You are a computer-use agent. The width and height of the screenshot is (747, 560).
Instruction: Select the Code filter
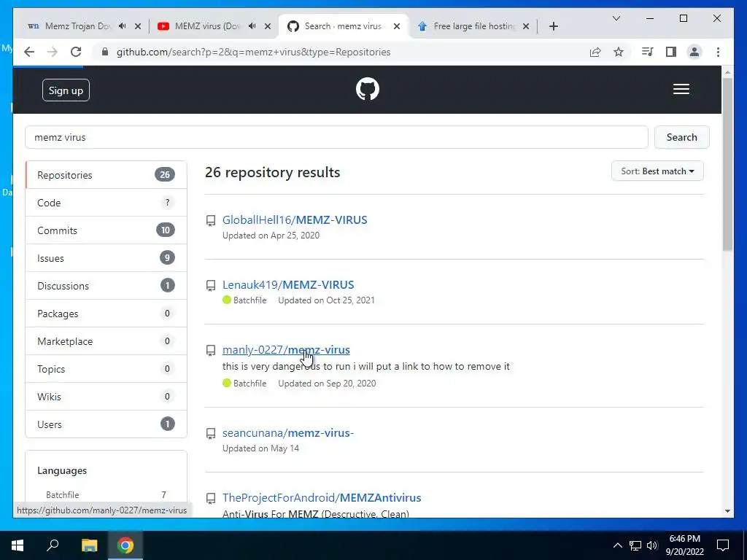pyautogui.click(x=106, y=203)
